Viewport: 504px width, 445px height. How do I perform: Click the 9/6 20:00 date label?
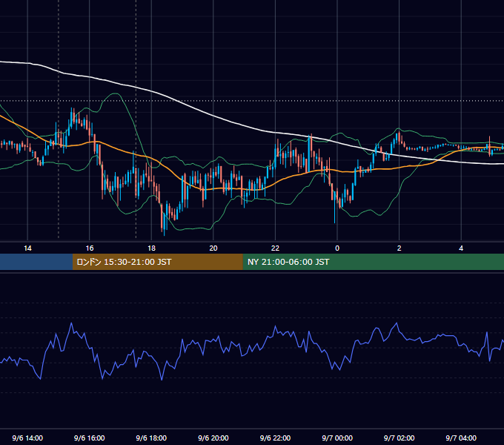tap(213, 438)
